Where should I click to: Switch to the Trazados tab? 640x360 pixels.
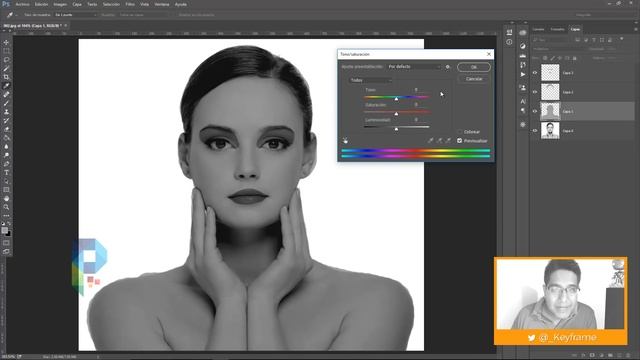(x=557, y=29)
